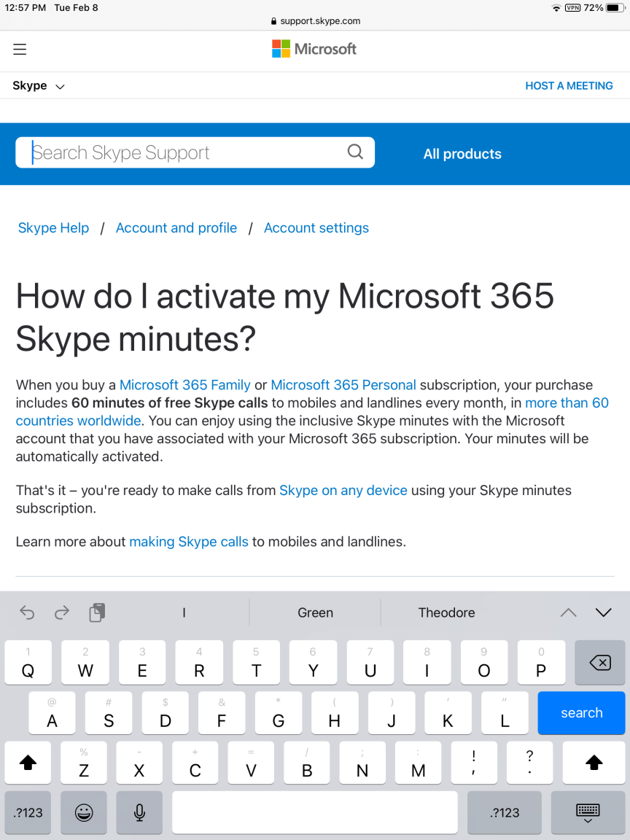This screenshot has height=840, width=630.
Task: Tap the exclamation mark key
Action: point(473,763)
